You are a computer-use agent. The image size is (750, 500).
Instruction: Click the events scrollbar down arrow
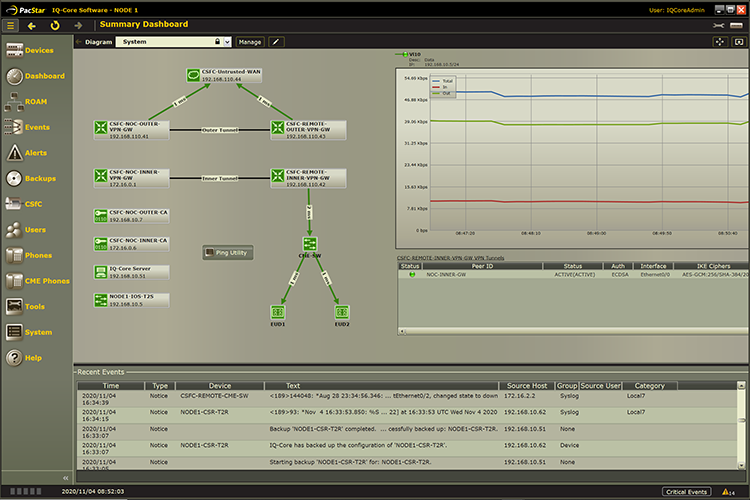(x=741, y=466)
